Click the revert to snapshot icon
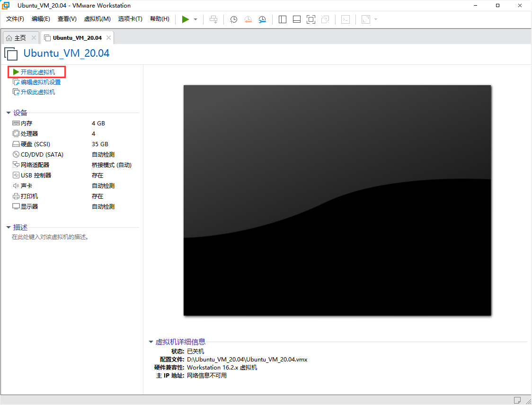 tap(248, 19)
